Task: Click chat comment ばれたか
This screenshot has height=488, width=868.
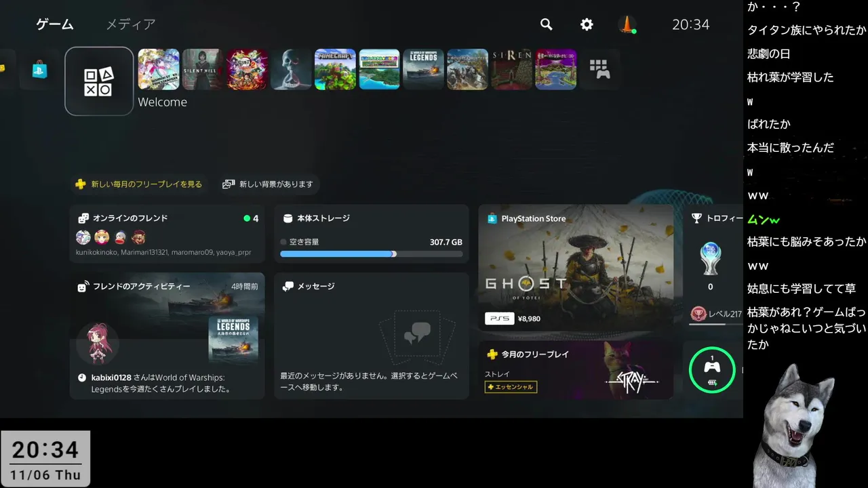Action: 769,124
